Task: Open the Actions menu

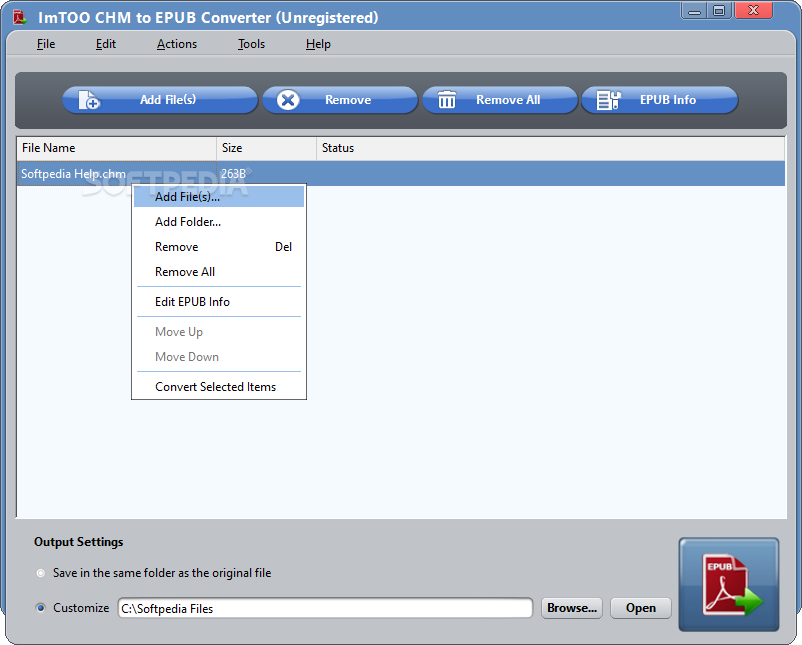Action: 177,44
